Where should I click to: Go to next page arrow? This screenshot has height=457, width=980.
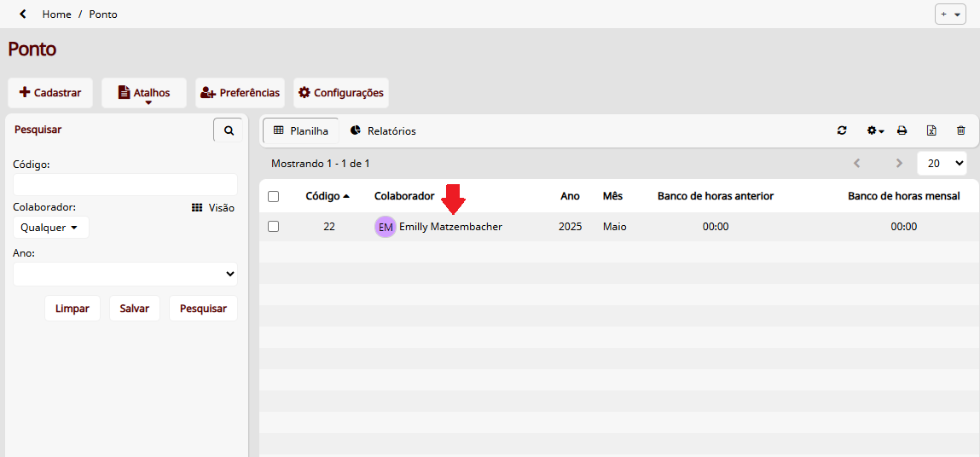tap(898, 163)
